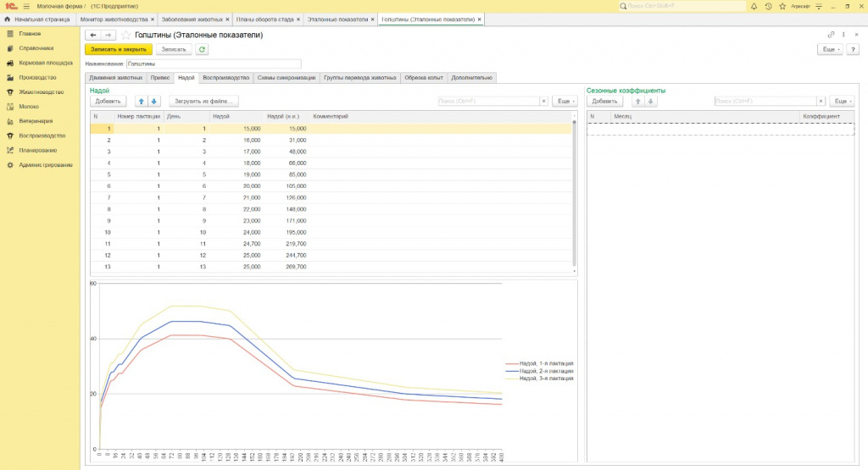Viewport: 868px width, 470px height.
Task: Expand Еще menu of Сезонные коэффициенты
Action: click(841, 101)
